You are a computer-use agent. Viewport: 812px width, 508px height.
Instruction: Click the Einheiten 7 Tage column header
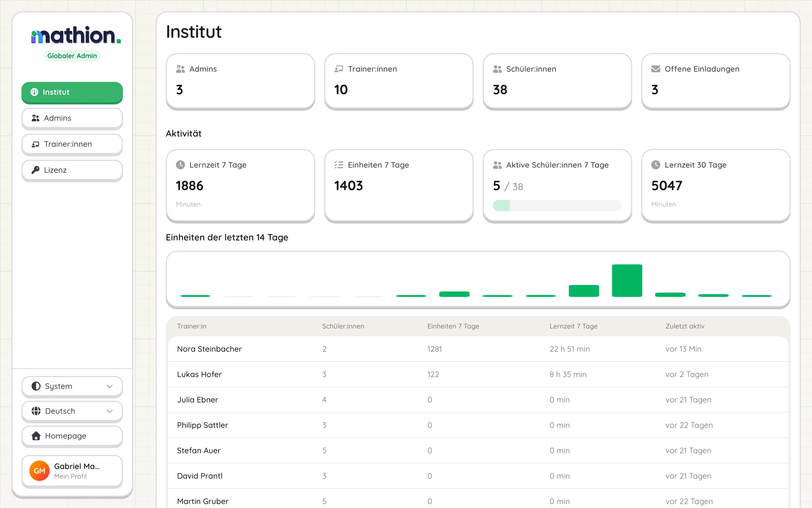point(453,326)
